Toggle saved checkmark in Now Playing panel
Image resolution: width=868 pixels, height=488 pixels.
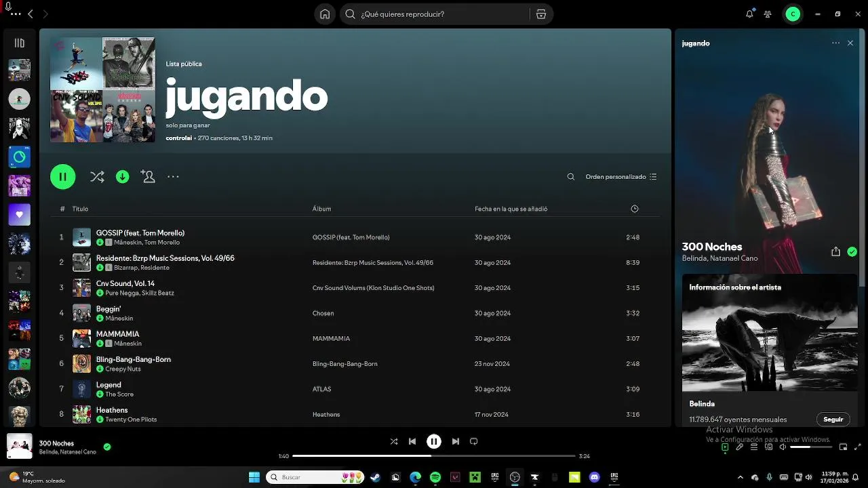click(852, 251)
